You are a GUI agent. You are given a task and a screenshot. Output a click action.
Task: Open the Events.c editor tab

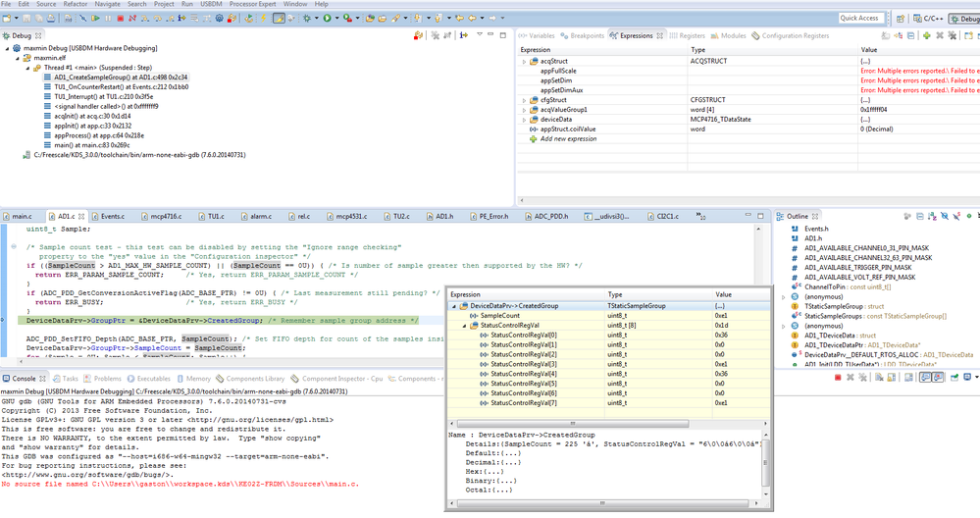click(x=112, y=216)
